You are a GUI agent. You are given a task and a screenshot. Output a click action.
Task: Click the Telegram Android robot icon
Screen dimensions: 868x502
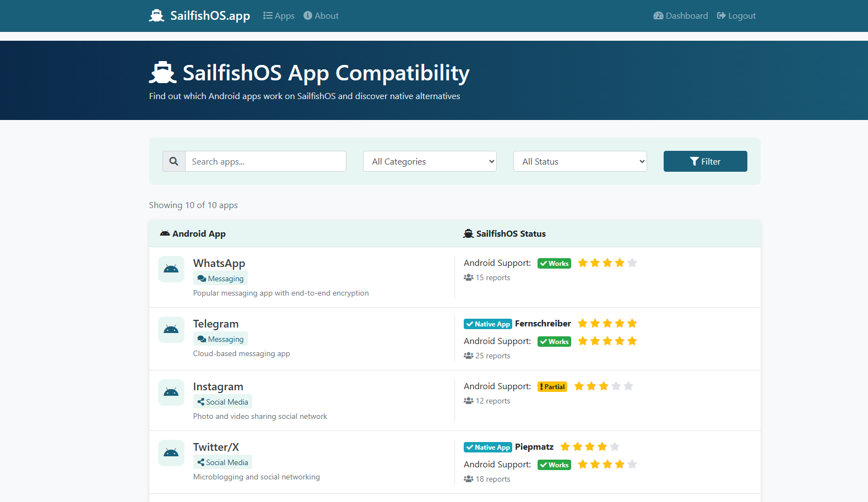(171, 330)
